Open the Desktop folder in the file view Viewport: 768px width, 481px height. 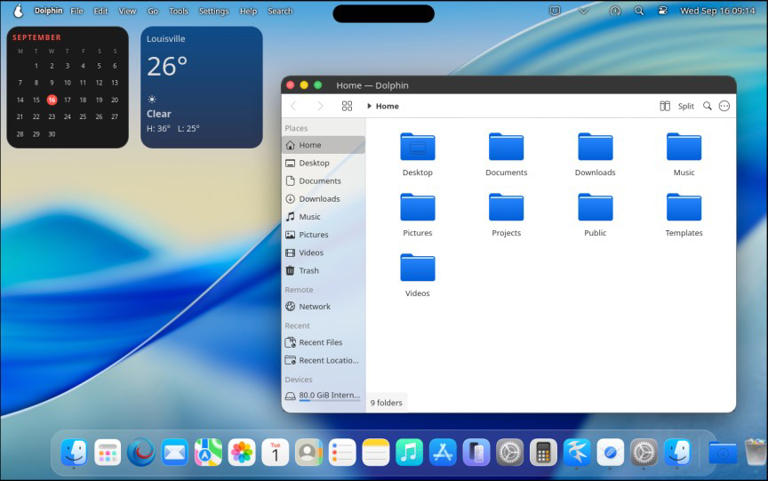click(x=417, y=154)
